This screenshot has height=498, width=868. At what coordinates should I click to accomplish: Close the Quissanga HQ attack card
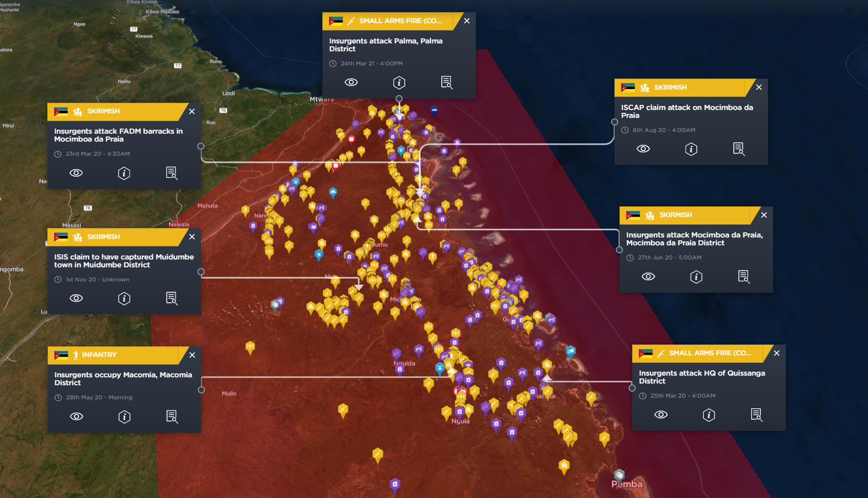click(777, 353)
